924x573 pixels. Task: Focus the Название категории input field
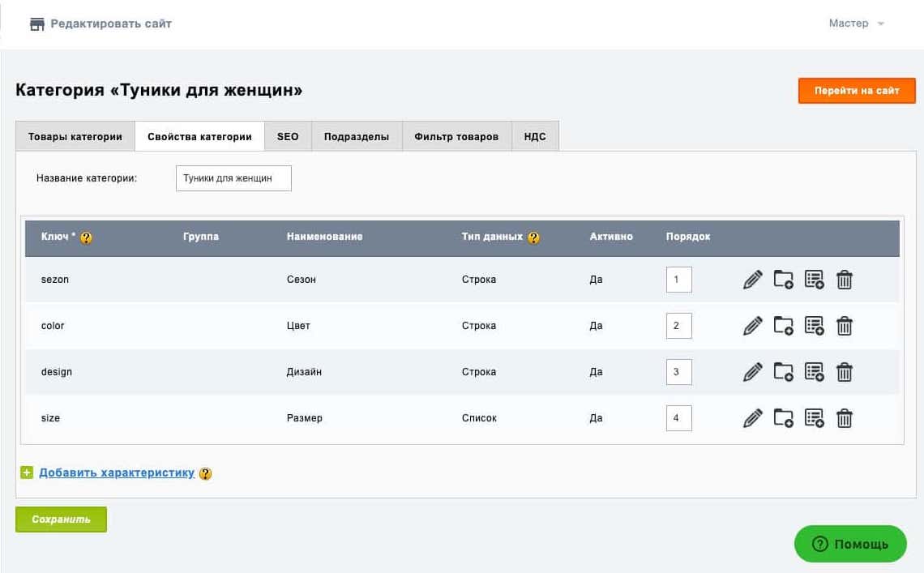click(233, 178)
